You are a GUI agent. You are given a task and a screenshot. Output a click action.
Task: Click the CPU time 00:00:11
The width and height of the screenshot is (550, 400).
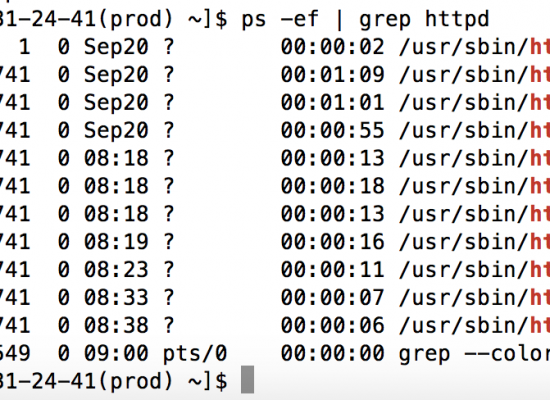[x=333, y=269]
